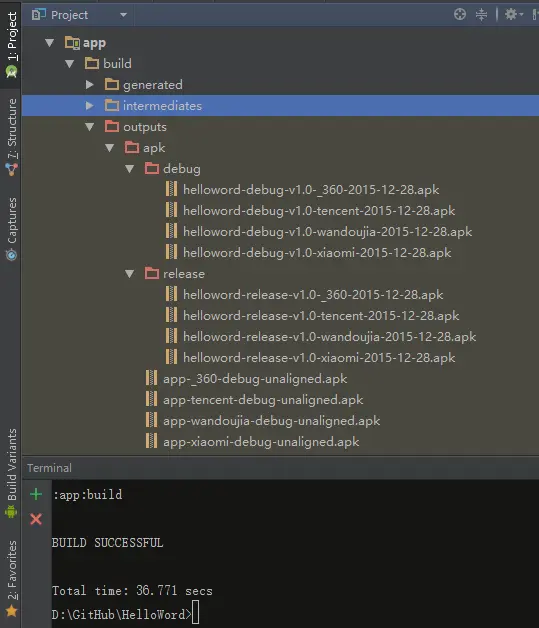The image size is (539, 628).
Task: Select the outputs folder icon
Action: coord(112,127)
